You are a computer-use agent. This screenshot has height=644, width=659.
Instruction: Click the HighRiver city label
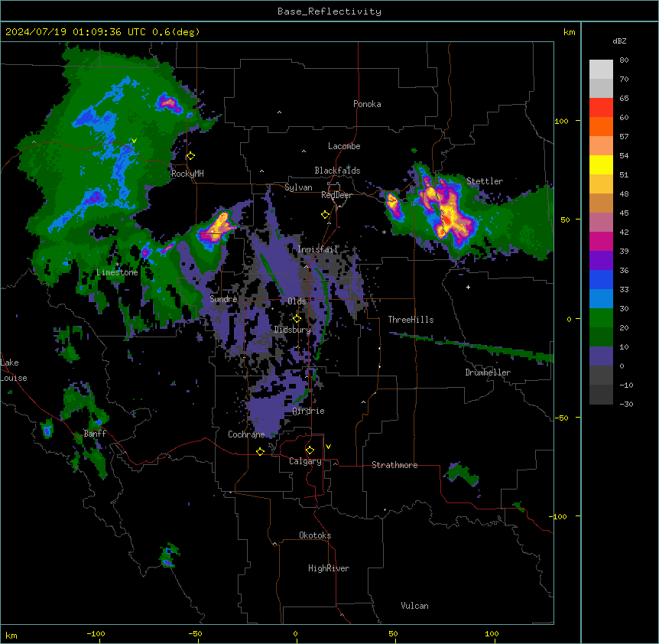(329, 568)
